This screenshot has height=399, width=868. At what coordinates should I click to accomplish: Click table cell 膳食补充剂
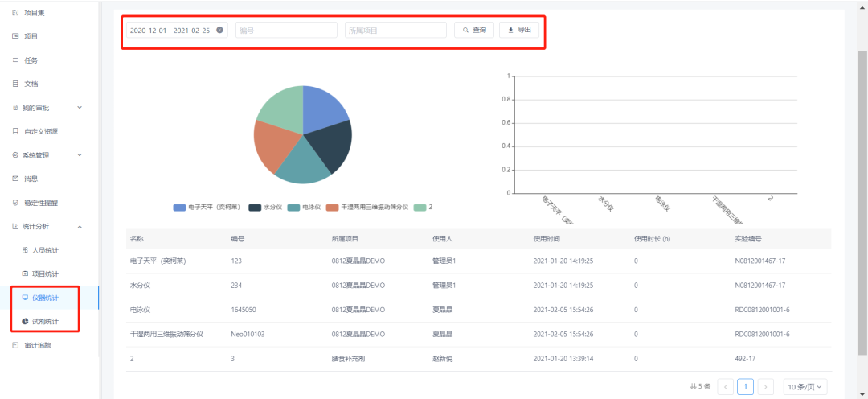pyautogui.click(x=348, y=359)
